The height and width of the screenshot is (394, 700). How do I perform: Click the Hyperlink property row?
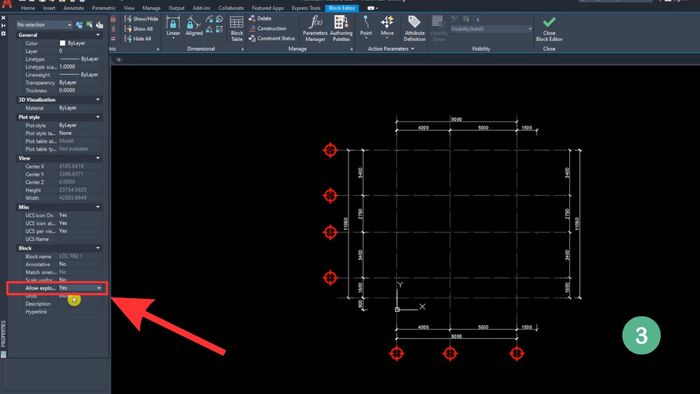tap(59, 312)
